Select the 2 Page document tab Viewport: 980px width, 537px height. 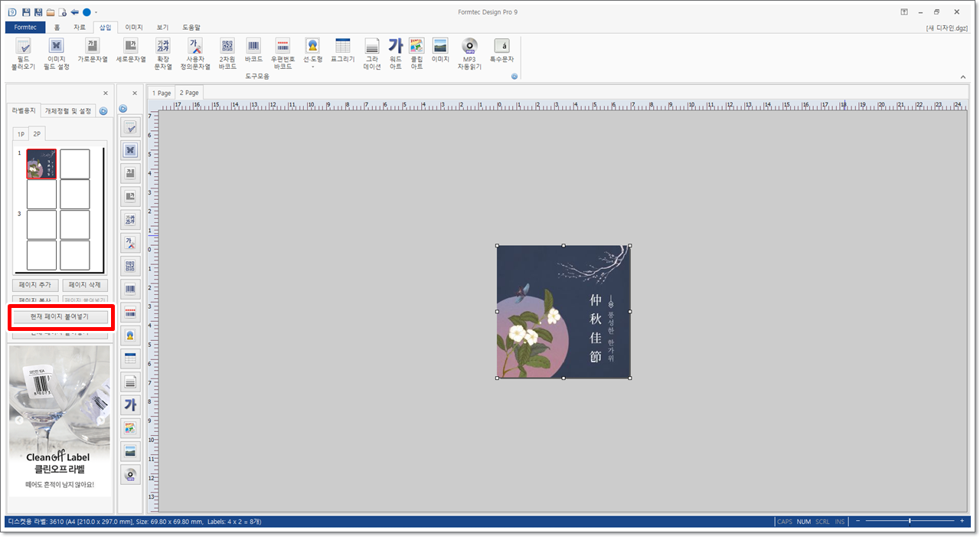188,93
